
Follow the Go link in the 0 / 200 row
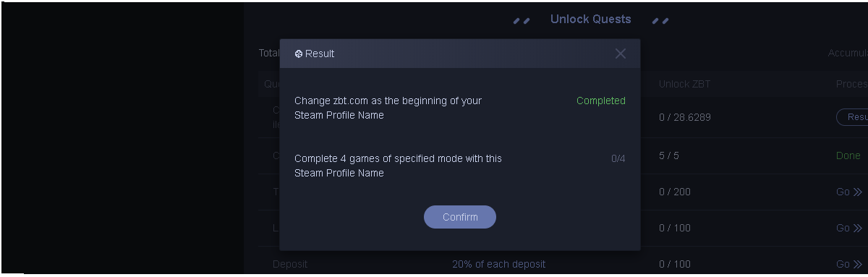click(849, 192)
